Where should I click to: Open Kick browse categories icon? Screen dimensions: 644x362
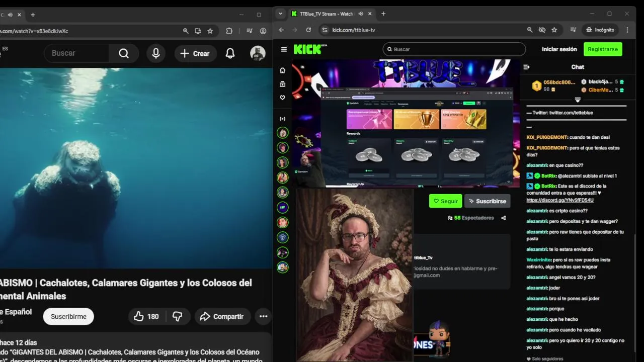pos(282,84)
